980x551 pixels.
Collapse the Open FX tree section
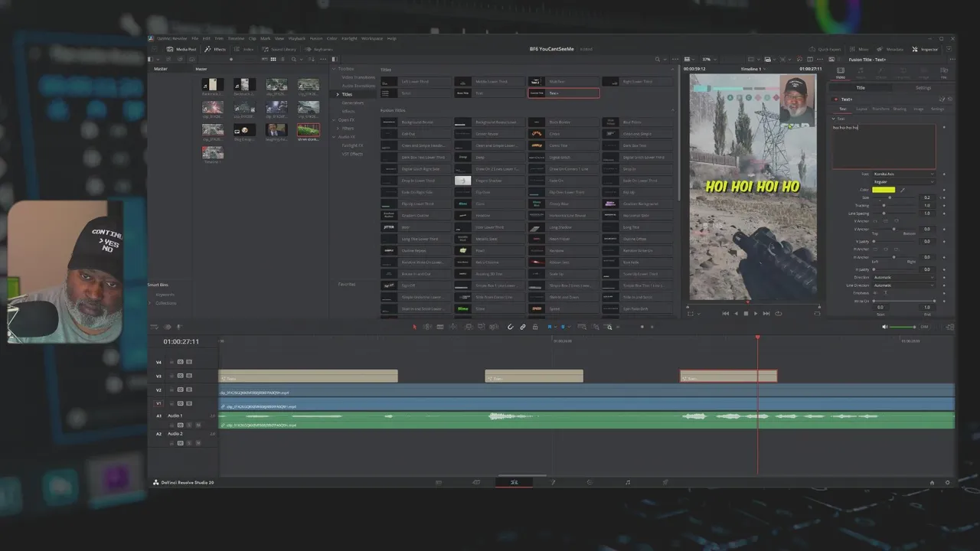pyautogui.click(x=334, y=119)
